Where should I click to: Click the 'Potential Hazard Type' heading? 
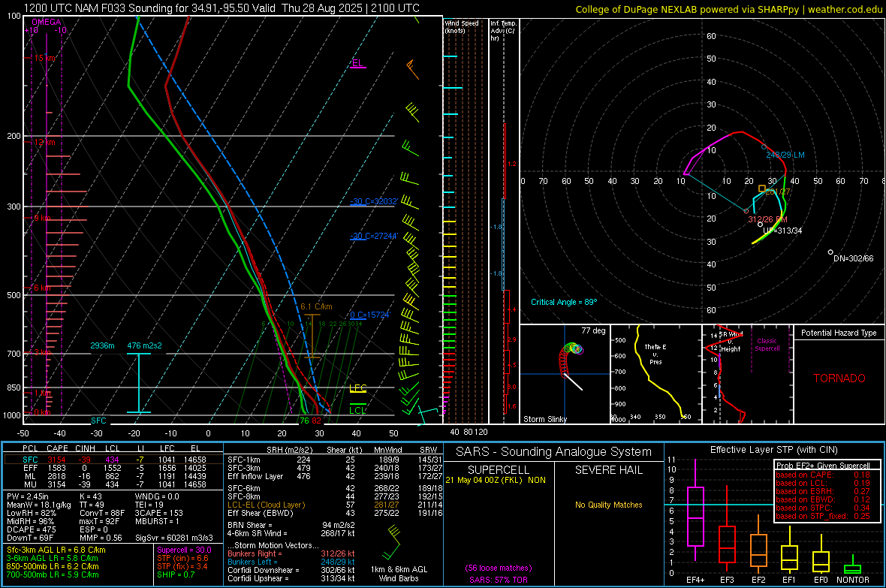(x=839, y=333)
